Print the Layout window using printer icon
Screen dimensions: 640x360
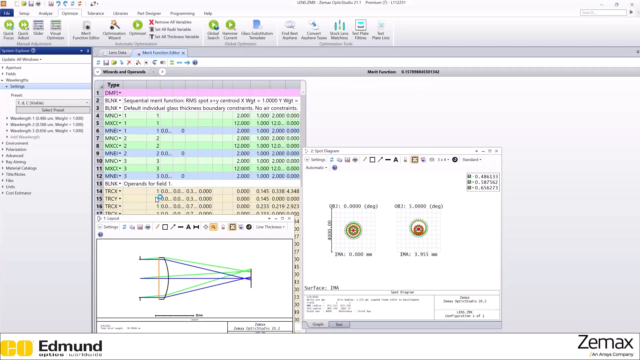tap(148, 227)
